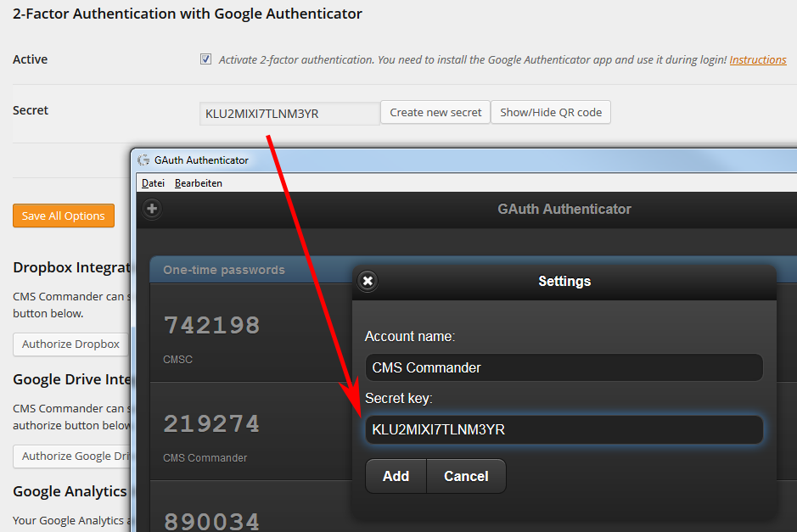Open the Instructions link

[758, 59]
